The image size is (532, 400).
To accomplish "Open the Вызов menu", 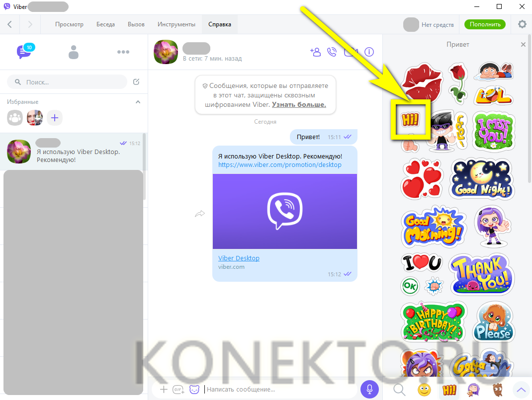I will click(x=136, y=24).
